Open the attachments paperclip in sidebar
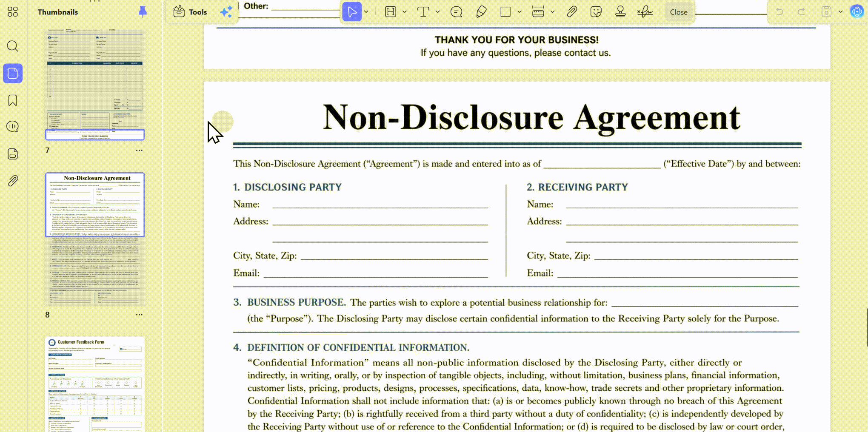868x432 pixels. point(13,181)
